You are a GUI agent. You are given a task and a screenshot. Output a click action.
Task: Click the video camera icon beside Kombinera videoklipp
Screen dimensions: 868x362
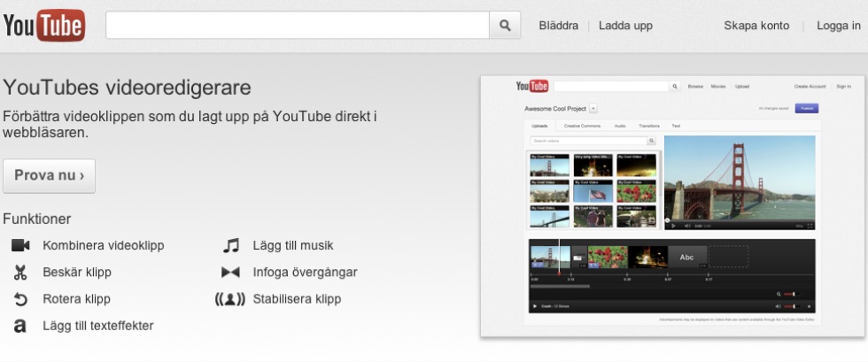[x=20, y=245]
